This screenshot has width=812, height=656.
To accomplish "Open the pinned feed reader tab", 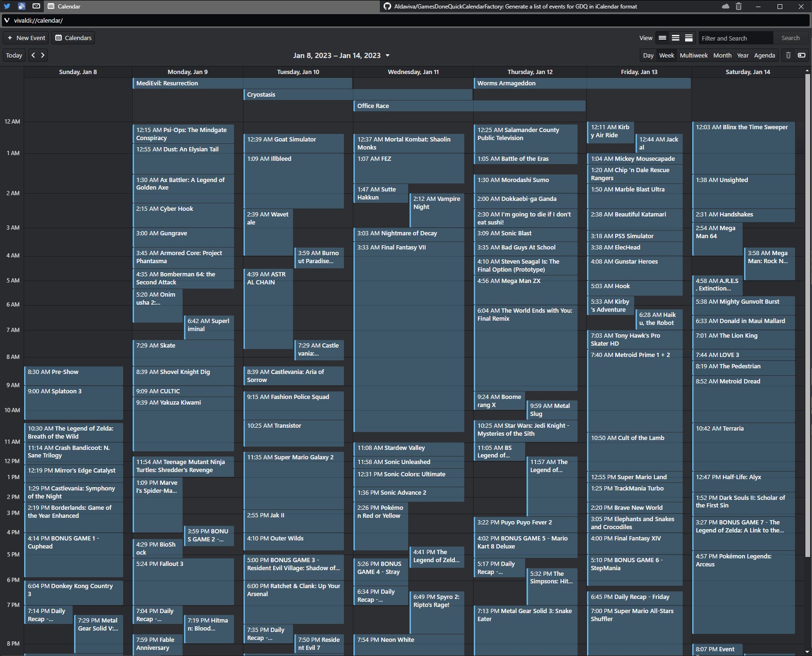I will point(22,6).
